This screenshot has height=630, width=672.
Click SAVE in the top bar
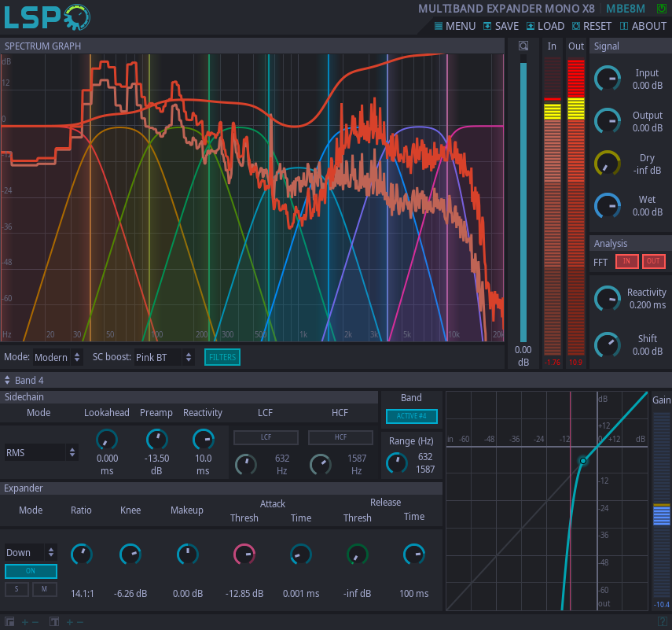coord(501,26)
